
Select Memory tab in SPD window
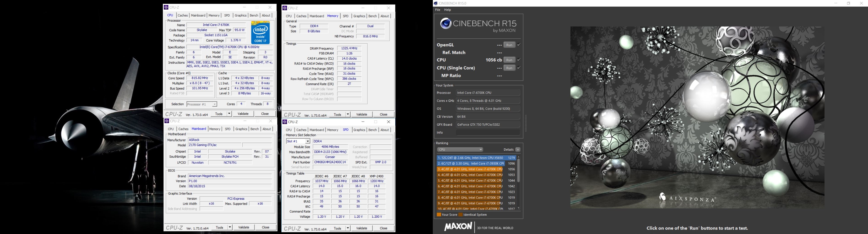[333, 130]
